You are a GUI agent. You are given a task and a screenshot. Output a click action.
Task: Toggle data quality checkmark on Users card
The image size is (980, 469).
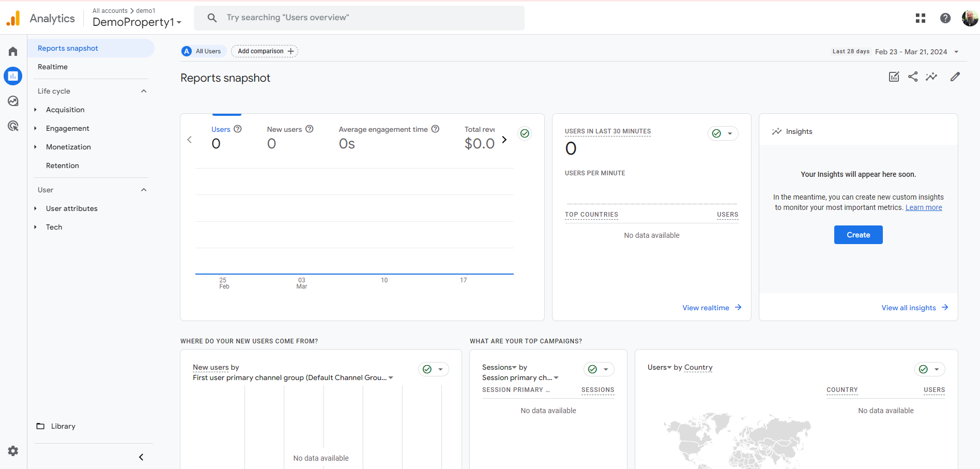click(525, 133)
